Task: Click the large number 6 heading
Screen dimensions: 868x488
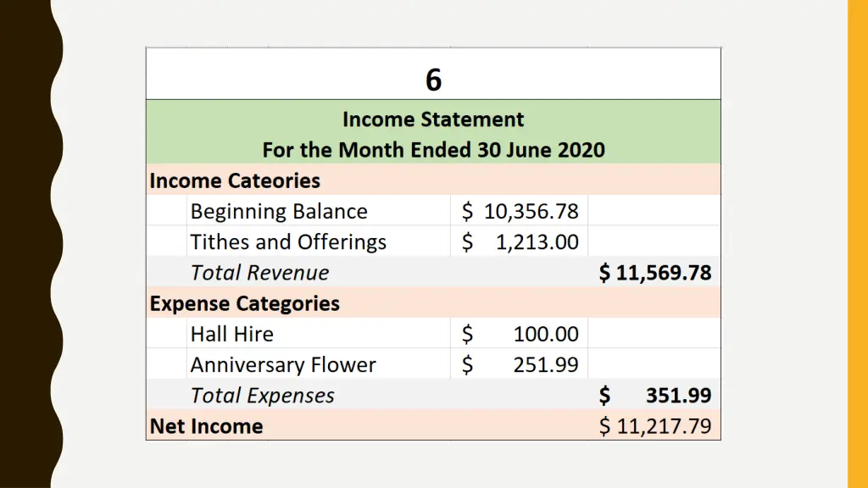Action: 433,80
